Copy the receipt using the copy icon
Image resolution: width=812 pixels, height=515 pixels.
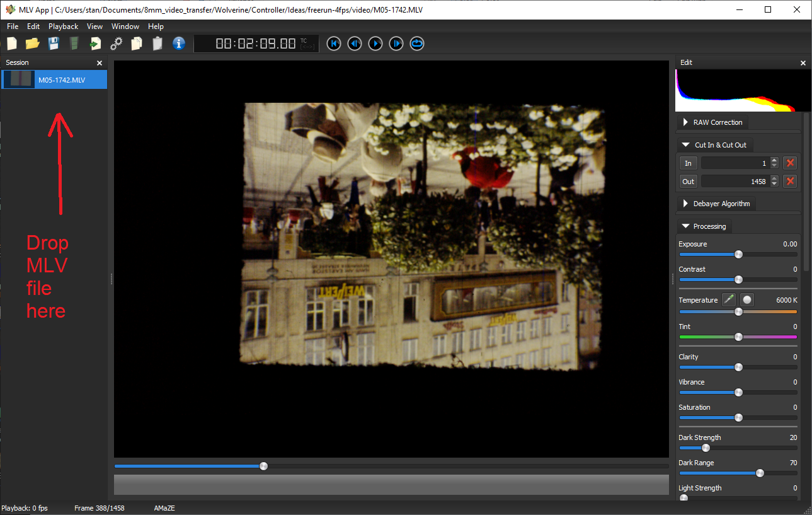(x=137, y=43)
